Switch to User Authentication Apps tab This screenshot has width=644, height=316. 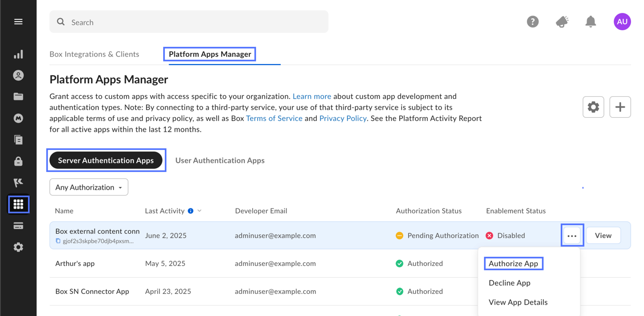[x=220, y=160]
